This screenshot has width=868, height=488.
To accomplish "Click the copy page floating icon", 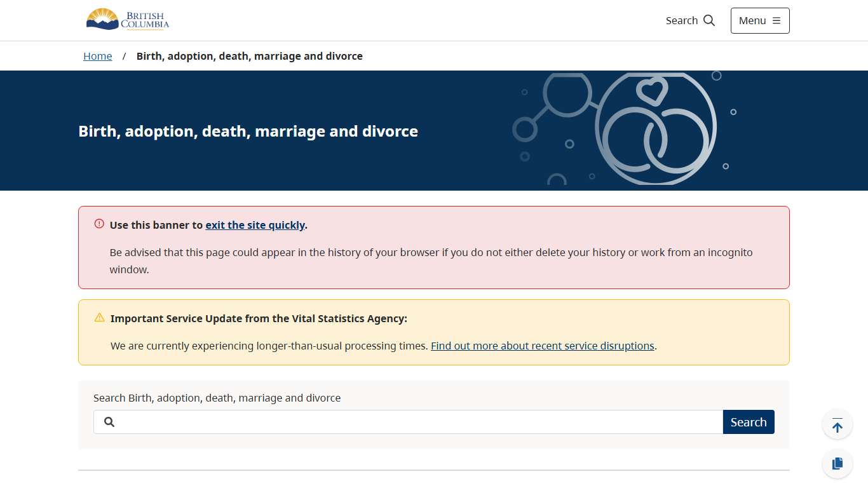I will pyautogui.click(x=837, y=463).
